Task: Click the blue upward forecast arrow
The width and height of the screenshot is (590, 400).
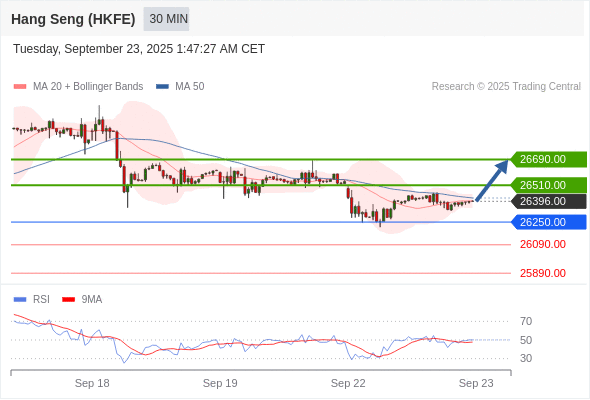Action: 492,181
